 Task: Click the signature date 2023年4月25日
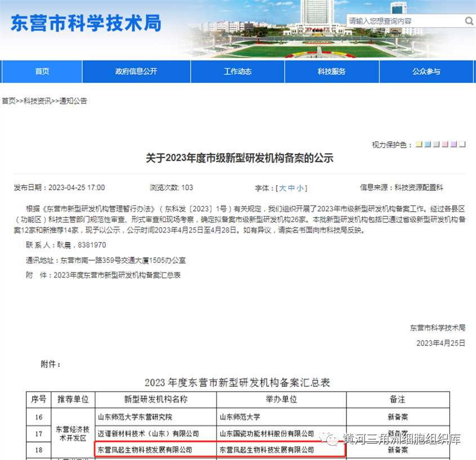tap(441, 343)
